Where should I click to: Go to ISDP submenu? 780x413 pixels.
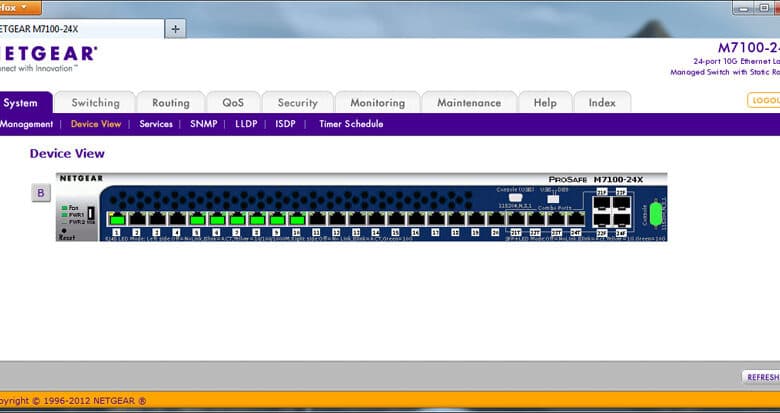pyautogui.click(x=286, y=124)
